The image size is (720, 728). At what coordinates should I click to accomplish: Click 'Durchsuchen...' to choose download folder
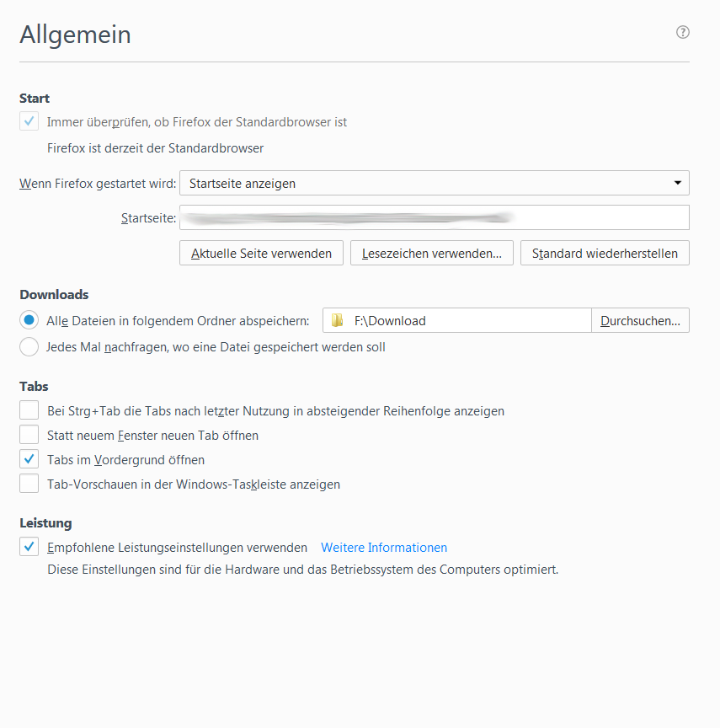[641, 320]
